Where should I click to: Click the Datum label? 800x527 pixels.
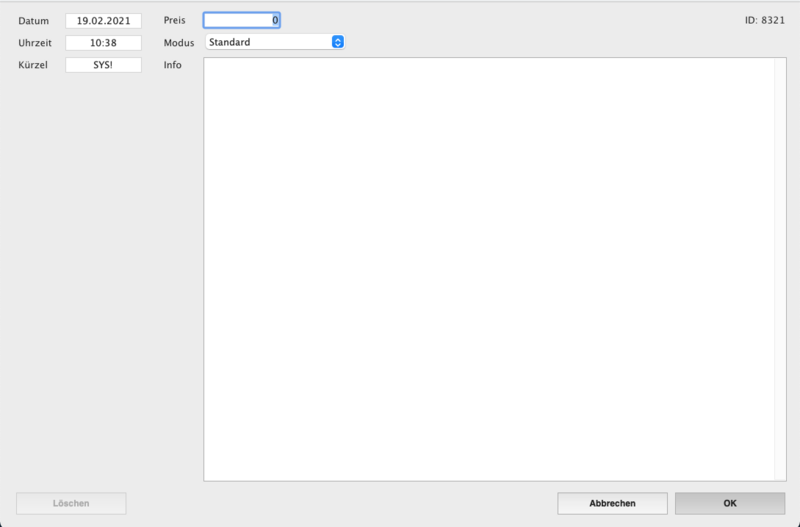tap(33, 21)
